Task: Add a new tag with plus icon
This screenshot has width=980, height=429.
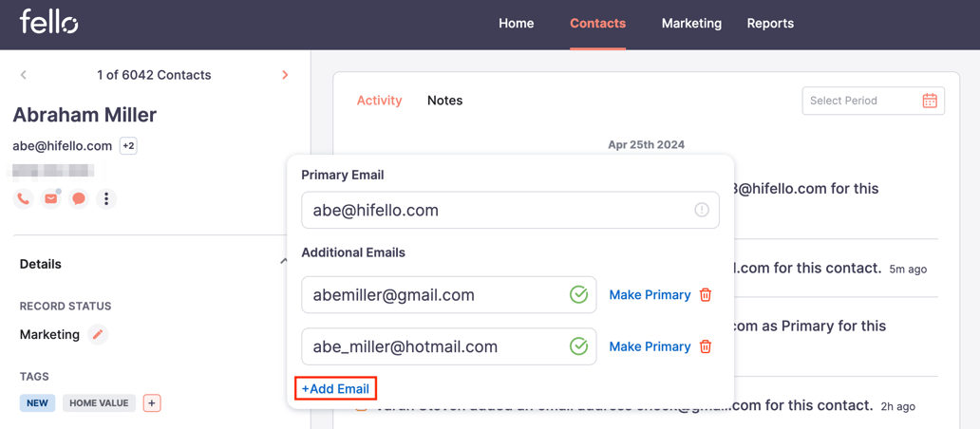Action: [152, 402]
